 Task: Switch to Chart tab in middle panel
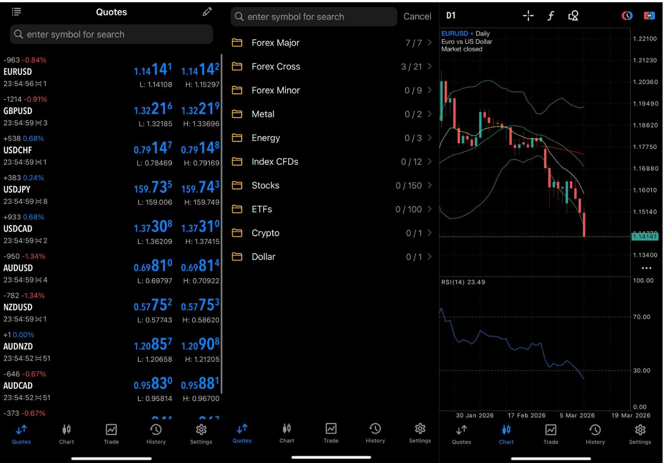click(287, 433)
